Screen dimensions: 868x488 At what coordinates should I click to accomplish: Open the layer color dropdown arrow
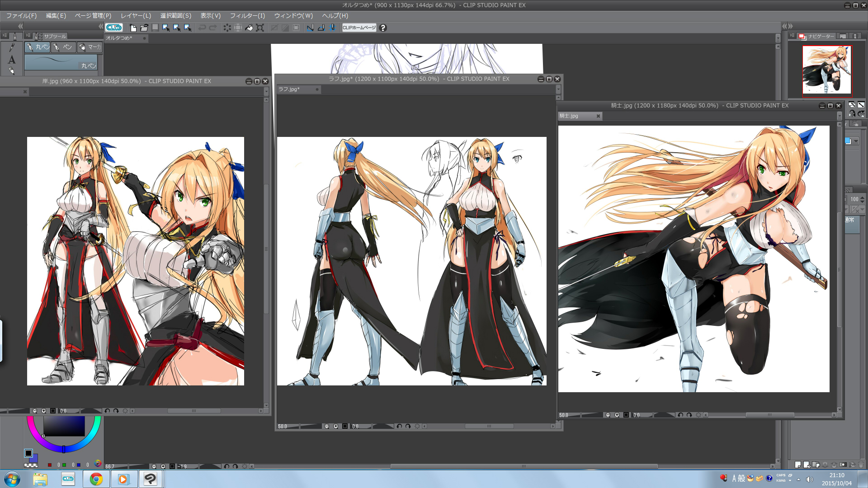856,141
